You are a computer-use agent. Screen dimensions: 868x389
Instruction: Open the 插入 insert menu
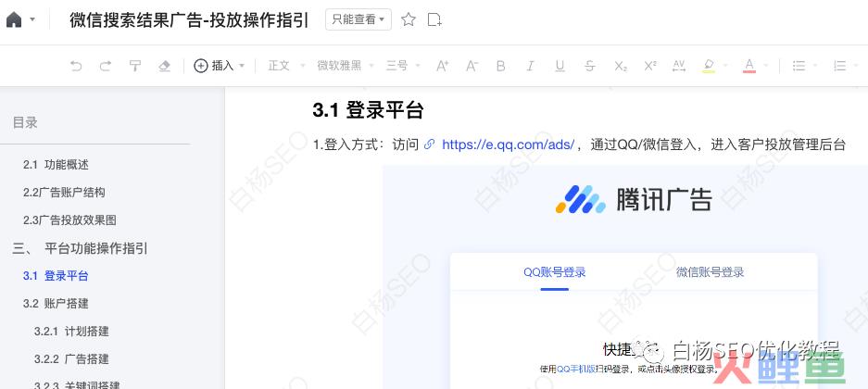tap(220, 66)
